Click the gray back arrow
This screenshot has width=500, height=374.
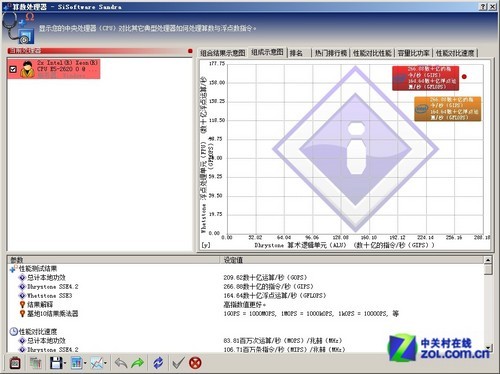coord(121,363)
